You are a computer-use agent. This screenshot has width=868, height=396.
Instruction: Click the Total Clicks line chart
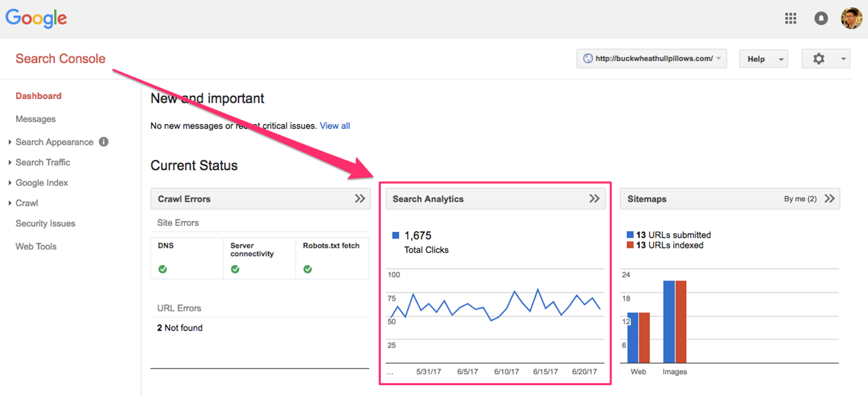point(495,305)
